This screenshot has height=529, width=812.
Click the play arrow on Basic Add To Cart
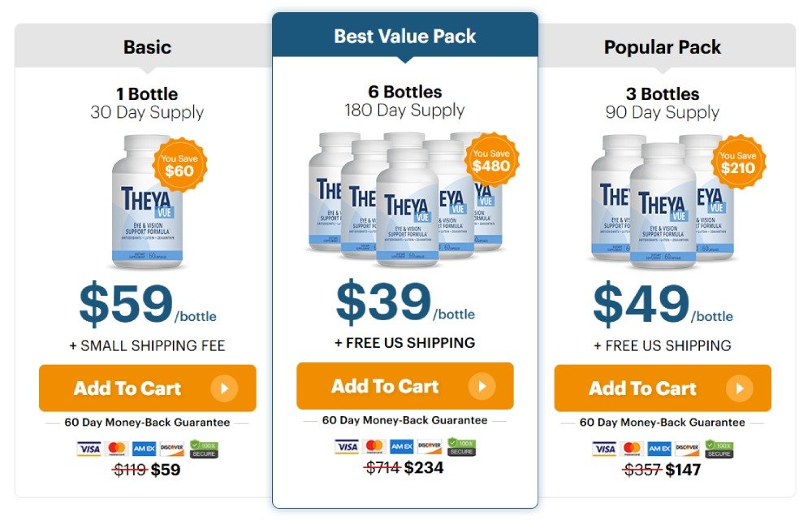pos(224,388)
